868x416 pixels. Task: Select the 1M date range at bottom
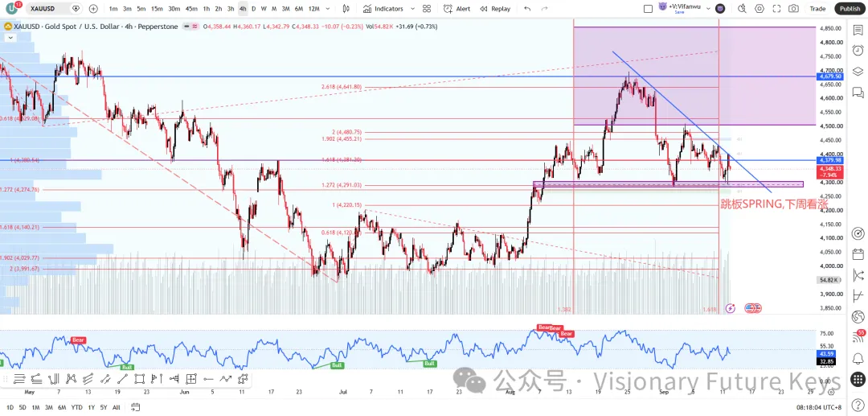[x=35, y=407]
